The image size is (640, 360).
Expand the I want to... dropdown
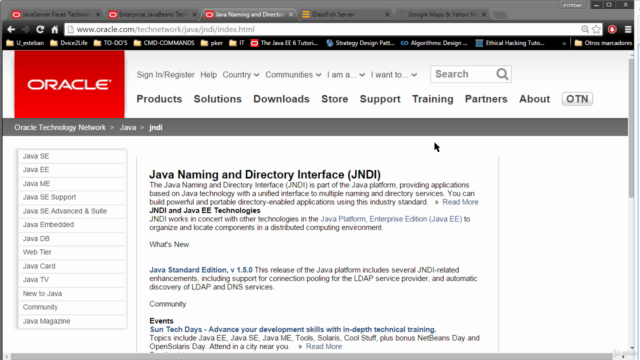tap(394, 75)
